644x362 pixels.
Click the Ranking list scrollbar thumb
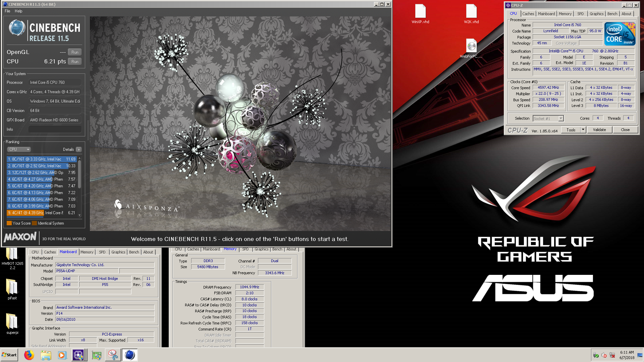79,174
